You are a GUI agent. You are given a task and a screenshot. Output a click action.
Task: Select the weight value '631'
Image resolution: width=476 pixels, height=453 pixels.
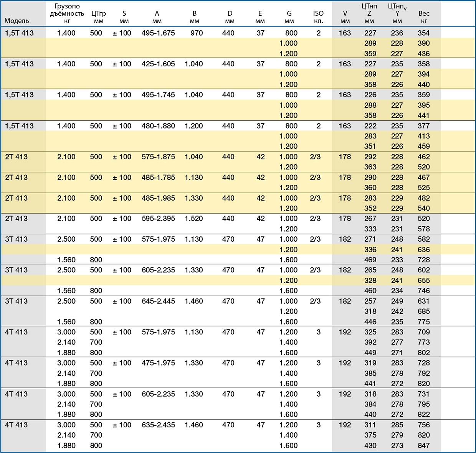coord(424,301)
